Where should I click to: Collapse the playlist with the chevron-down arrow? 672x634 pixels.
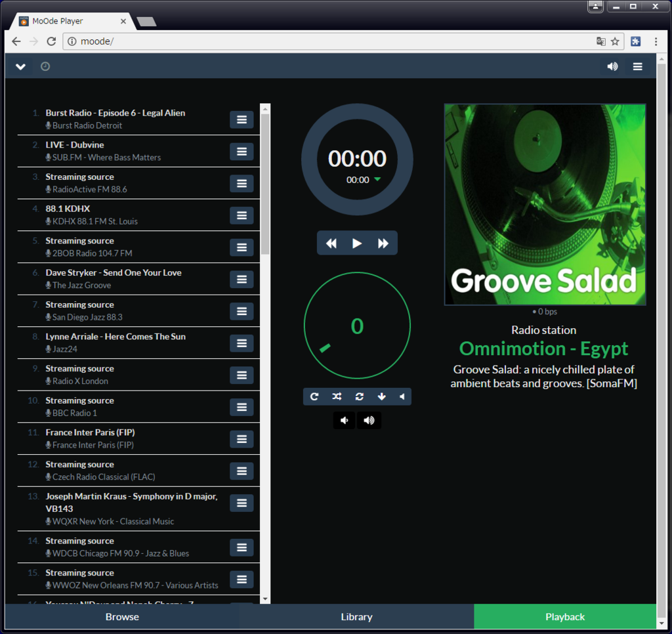point(20,66)
